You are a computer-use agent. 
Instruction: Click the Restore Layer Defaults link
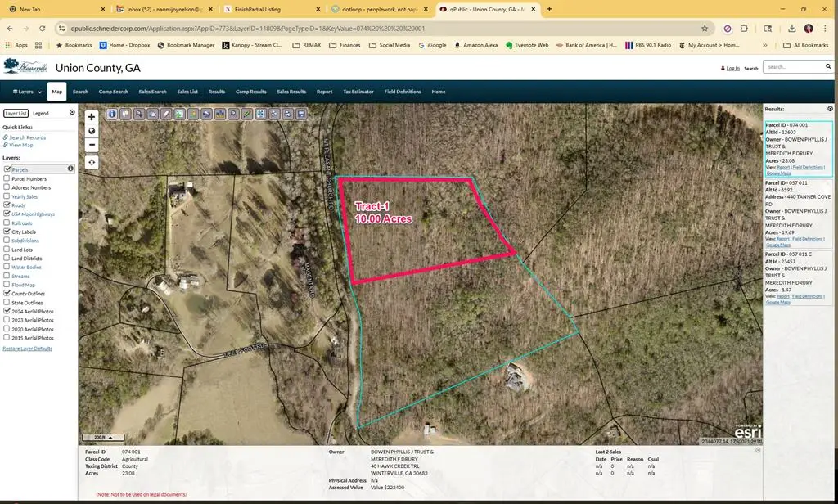coord(27,348)
